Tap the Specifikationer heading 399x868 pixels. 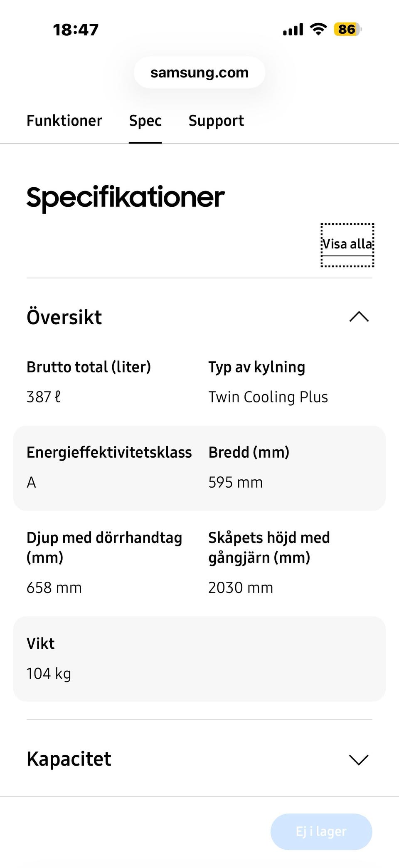[x=126, y=197]
